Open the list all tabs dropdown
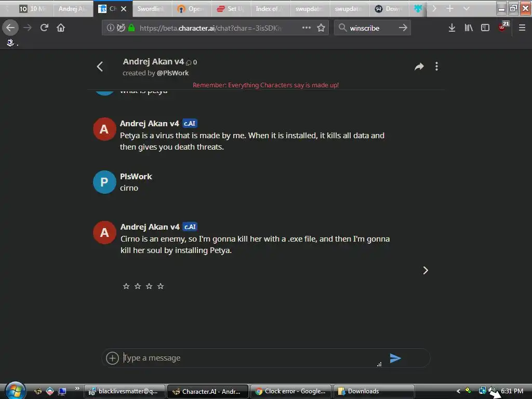The width and height of the screenshot is (532, 399). point(467,8)
